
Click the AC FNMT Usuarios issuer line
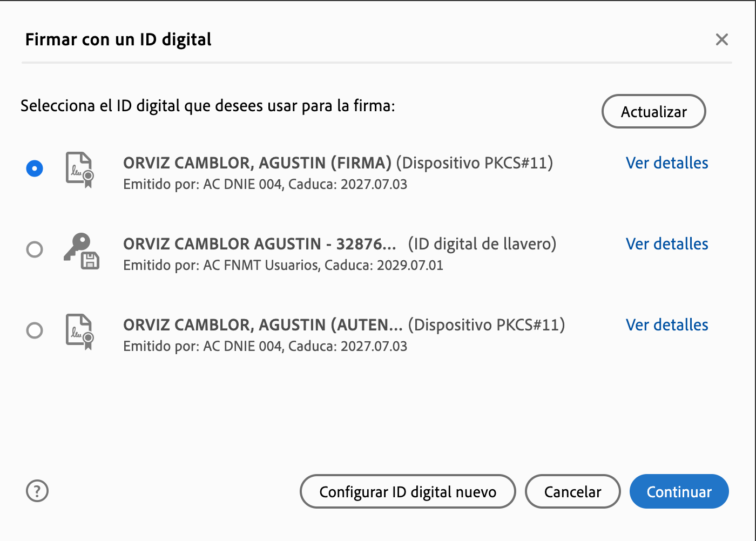click(283, 266)
